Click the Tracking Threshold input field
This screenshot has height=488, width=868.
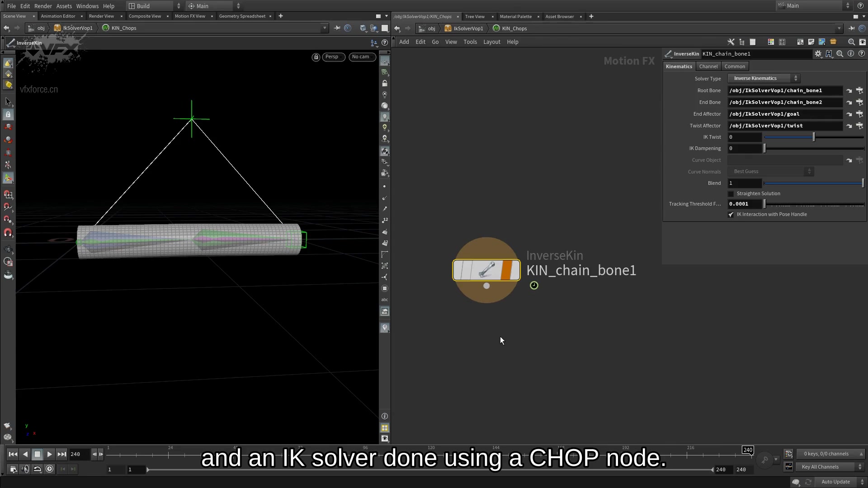pyautogui.click(x=745, y=203)
